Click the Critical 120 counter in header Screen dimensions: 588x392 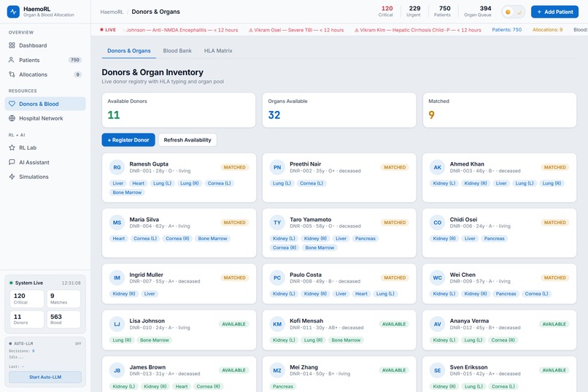point(386,11)
